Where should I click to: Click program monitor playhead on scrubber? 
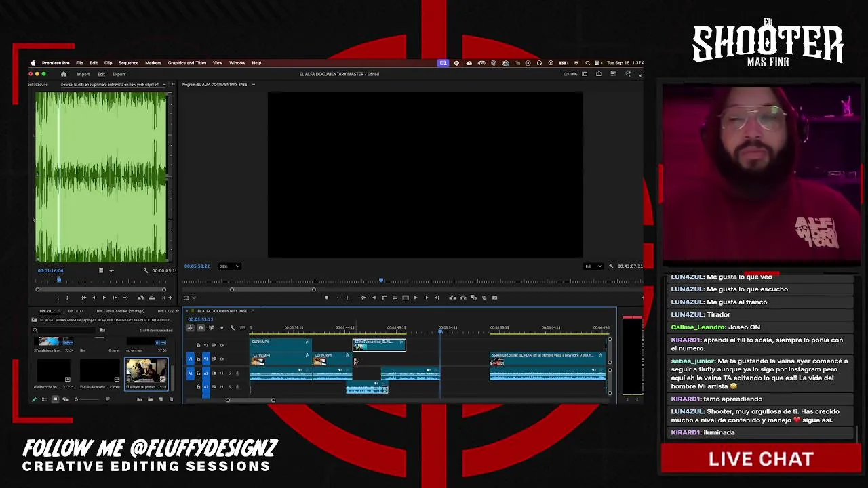(381, 280)
